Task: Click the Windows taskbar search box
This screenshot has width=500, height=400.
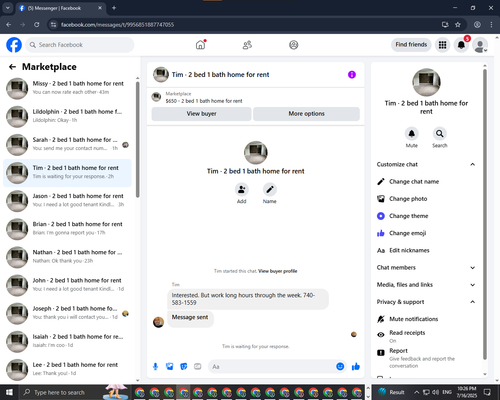Action: pos(75,392)
